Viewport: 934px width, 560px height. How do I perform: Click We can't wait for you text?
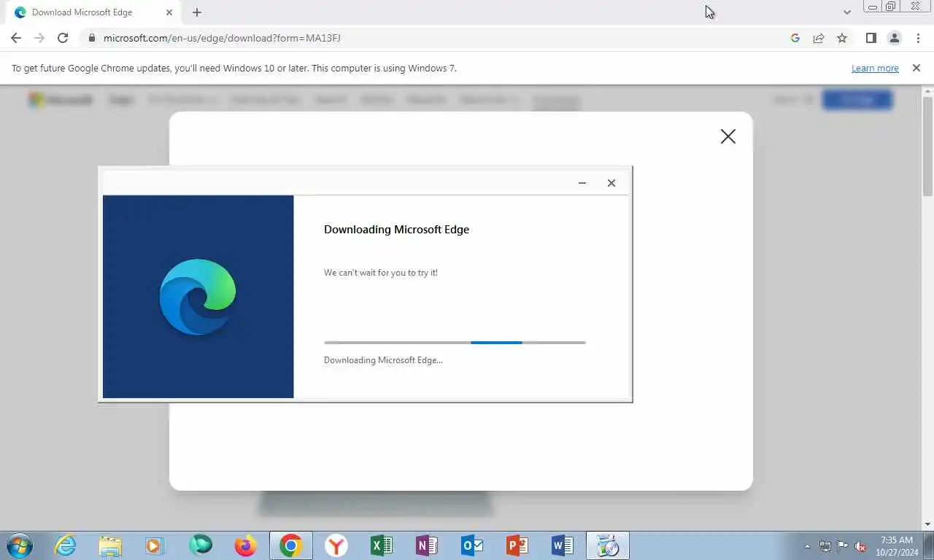381,273
